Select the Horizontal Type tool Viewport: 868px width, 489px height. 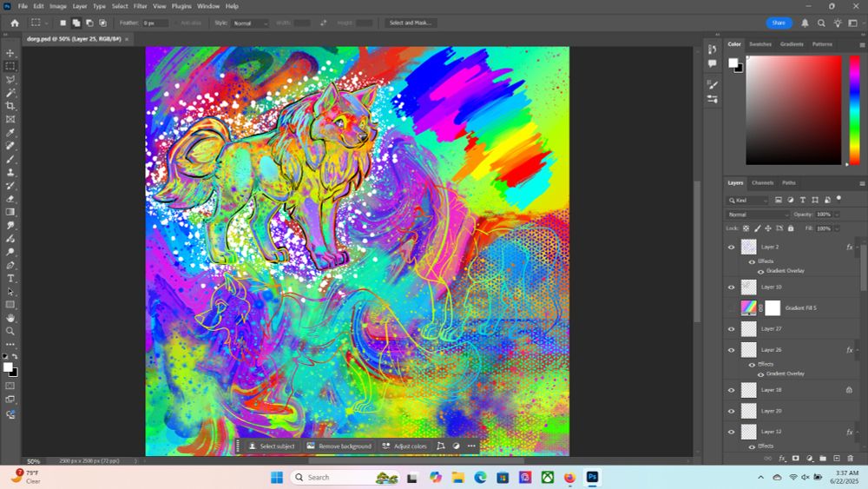point(10,278)
